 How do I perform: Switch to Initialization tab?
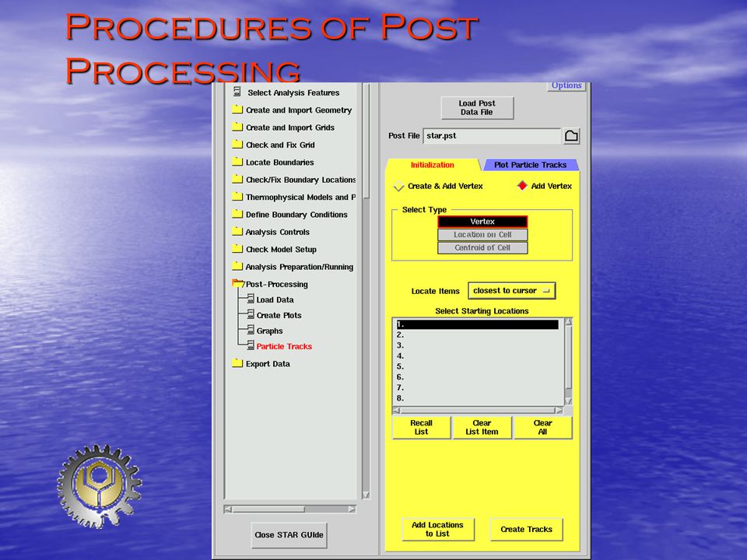point(433,165)
